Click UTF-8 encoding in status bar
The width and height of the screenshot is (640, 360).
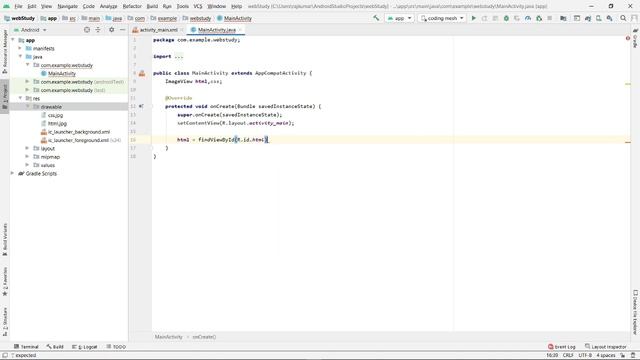click(x=585, y=356)
